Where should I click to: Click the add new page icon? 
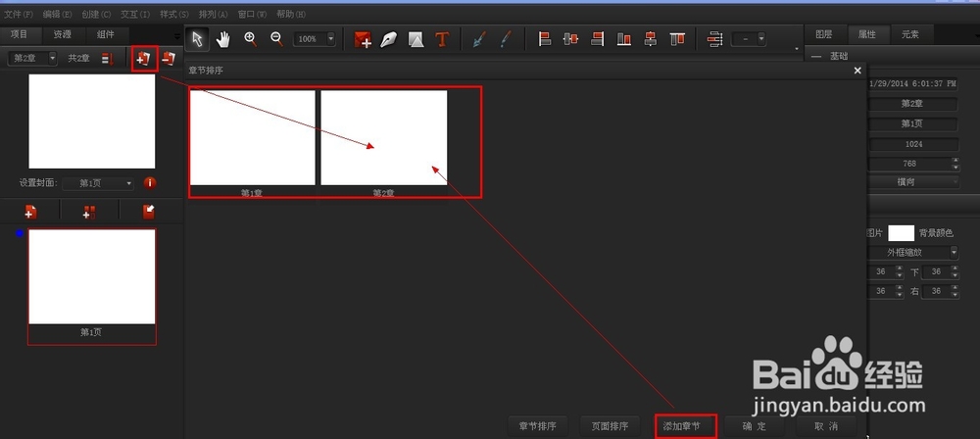[x=30, y=212]
